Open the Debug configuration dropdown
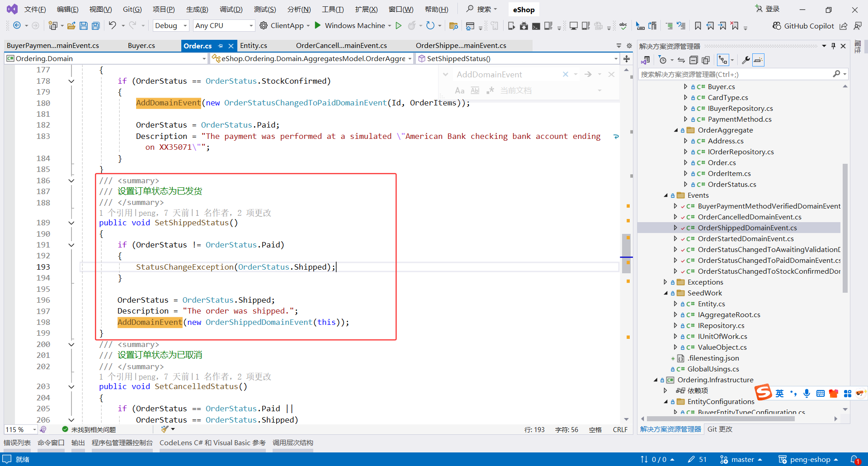 [171, 26]
